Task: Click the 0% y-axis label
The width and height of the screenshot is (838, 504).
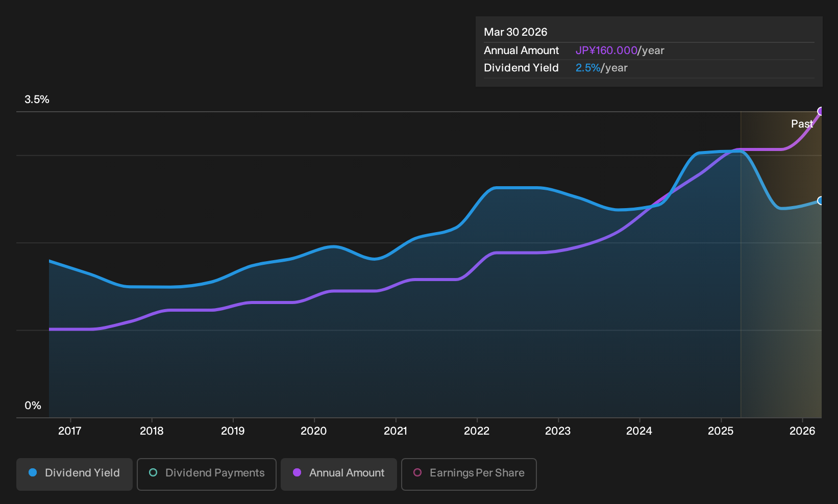Action: pos(33,406)
